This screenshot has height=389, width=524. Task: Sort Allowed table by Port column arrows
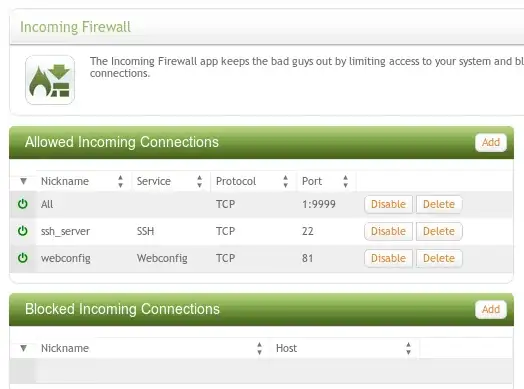(x=346, y=181)
